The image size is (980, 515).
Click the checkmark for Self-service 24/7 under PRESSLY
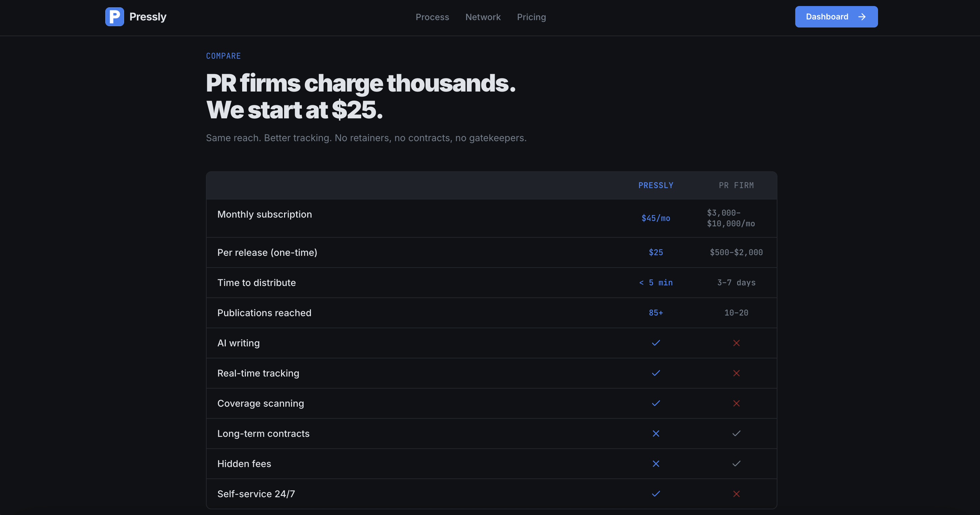click(655, 494)
